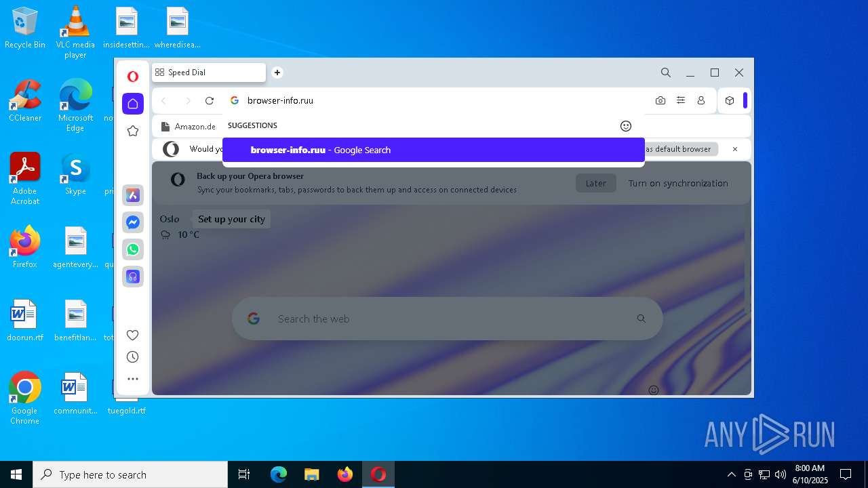The width and height of the screenshot is (868, 488).
Task: Open the Amazon.de bookmark
Action: pyautogui.click(x=189, y=127)
